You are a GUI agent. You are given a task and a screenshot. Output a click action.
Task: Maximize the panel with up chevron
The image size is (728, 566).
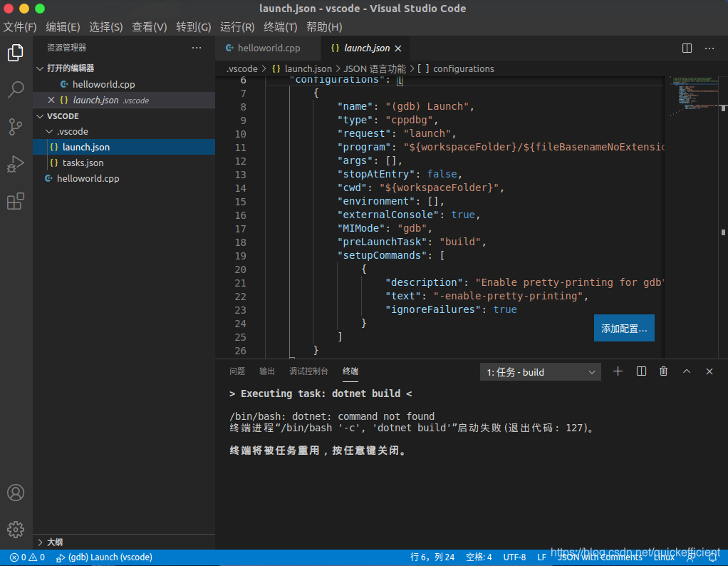click(686, 371)
